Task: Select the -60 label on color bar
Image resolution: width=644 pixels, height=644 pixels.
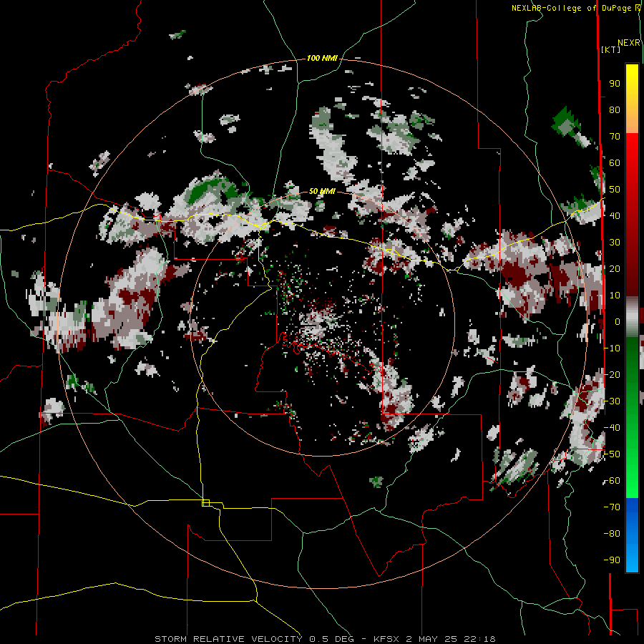Action: [x=612, y=481]
